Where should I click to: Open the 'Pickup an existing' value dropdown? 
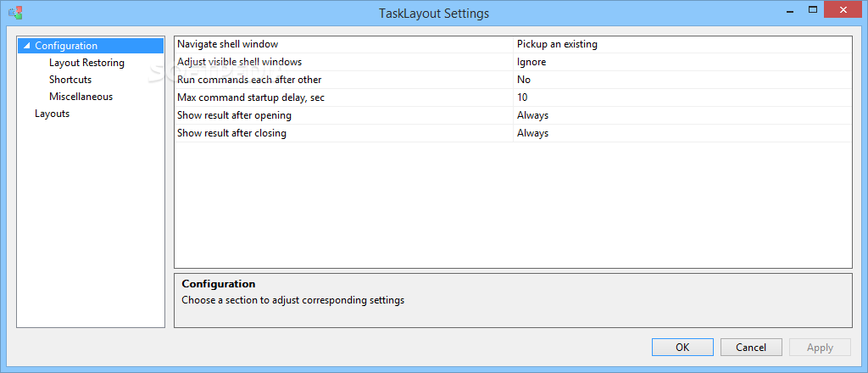[x=682, y=44]
